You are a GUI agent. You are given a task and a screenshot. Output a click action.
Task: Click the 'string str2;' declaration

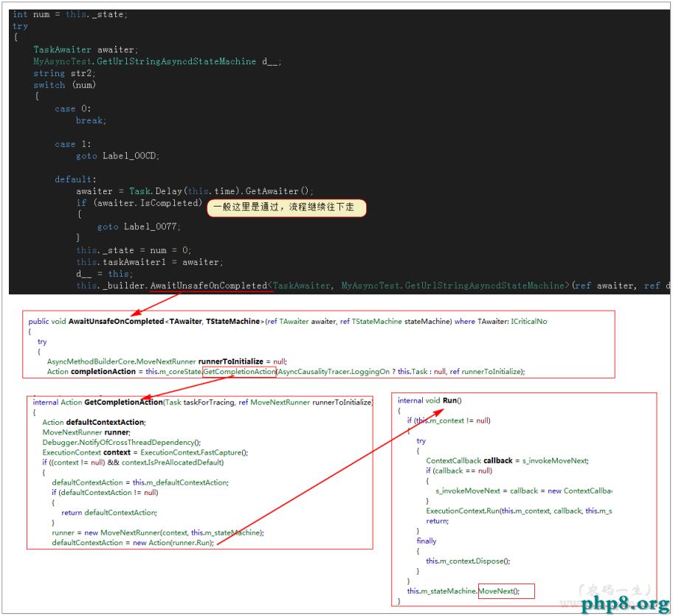(x=64, y=73)
